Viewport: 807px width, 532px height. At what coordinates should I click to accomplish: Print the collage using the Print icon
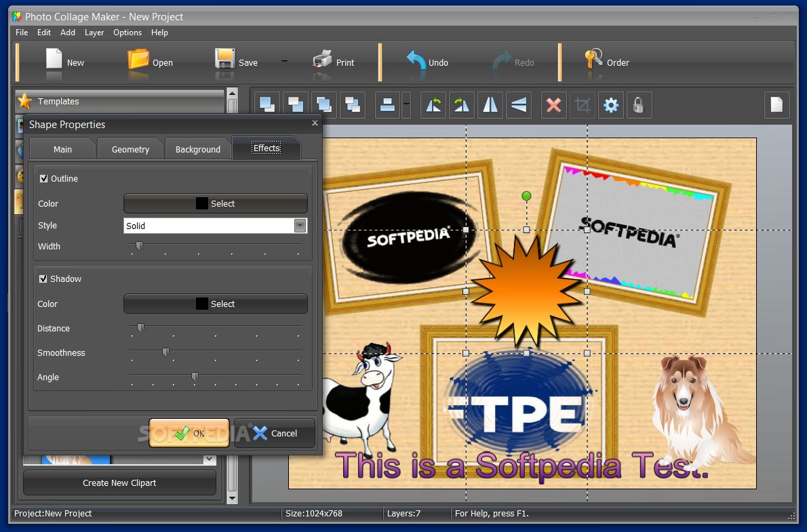(x=322, y=60)
